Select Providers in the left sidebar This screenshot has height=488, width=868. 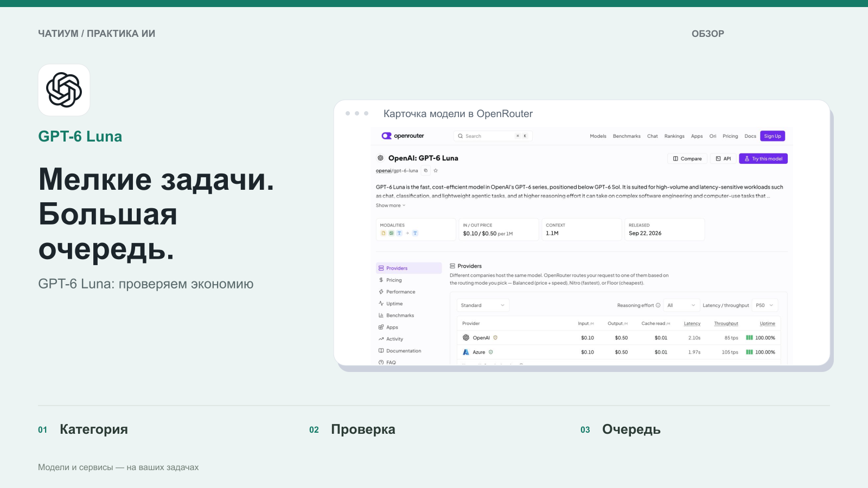409,268
